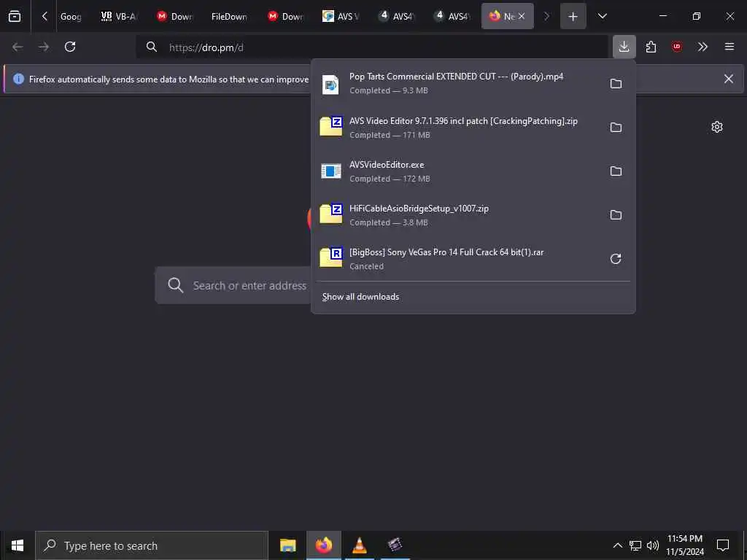Switch to the AVS Video tab
Image resolution: width=747 pixels, height=560 pixels.
(x=341, y=16)
